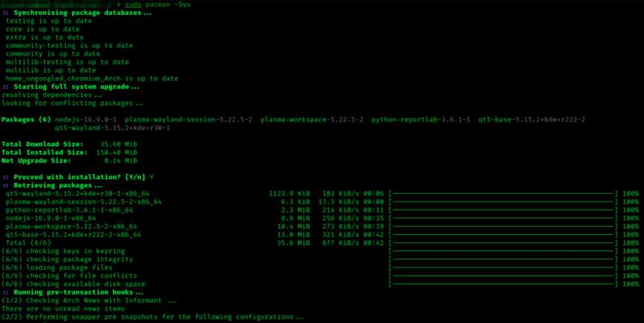Click the 'Packages (6)' label
The width and height of the screenshot is (644, 323).
coord(26,119)
